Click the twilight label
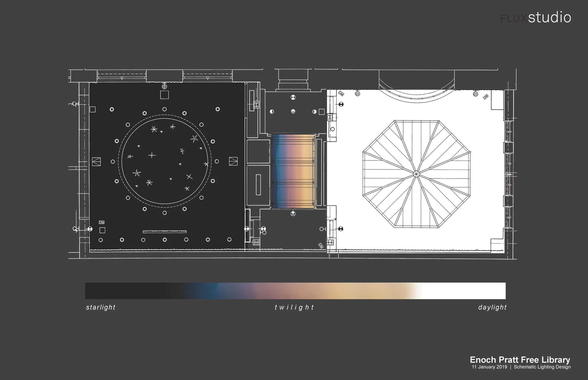 tap(294, 307)
